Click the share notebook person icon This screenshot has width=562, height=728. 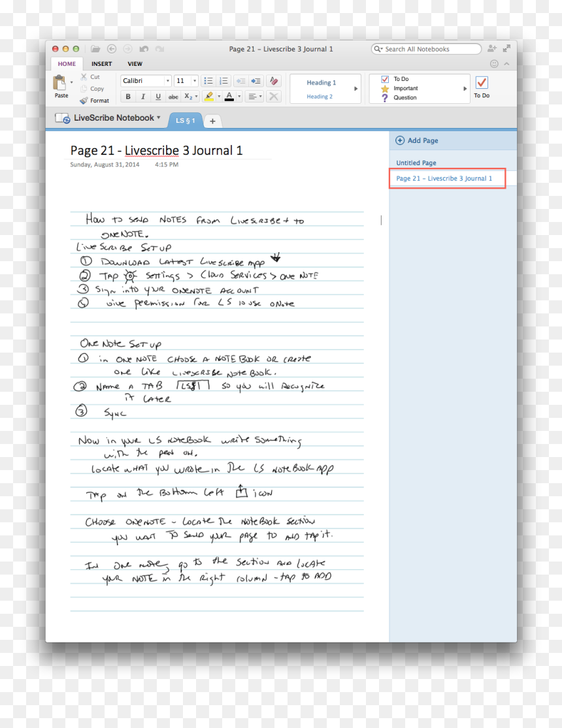pyautogui.click(x=492, y=48)
